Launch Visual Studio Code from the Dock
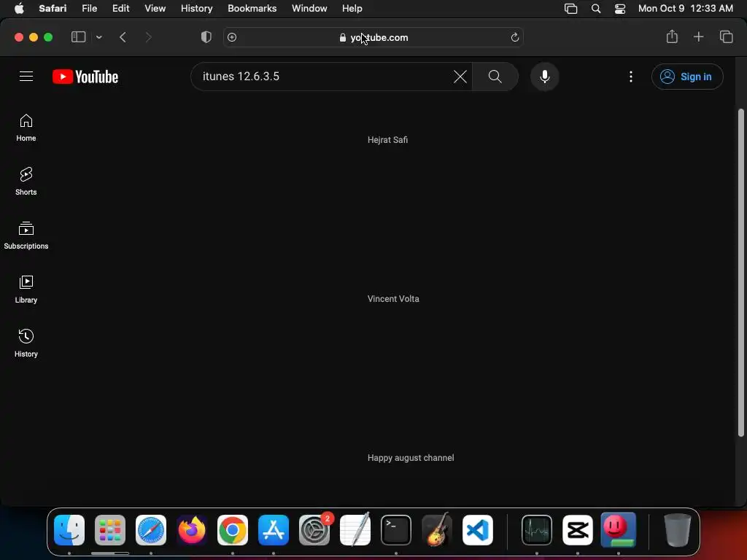Screen dimensions: 747x560 click(x=477, y=530)
